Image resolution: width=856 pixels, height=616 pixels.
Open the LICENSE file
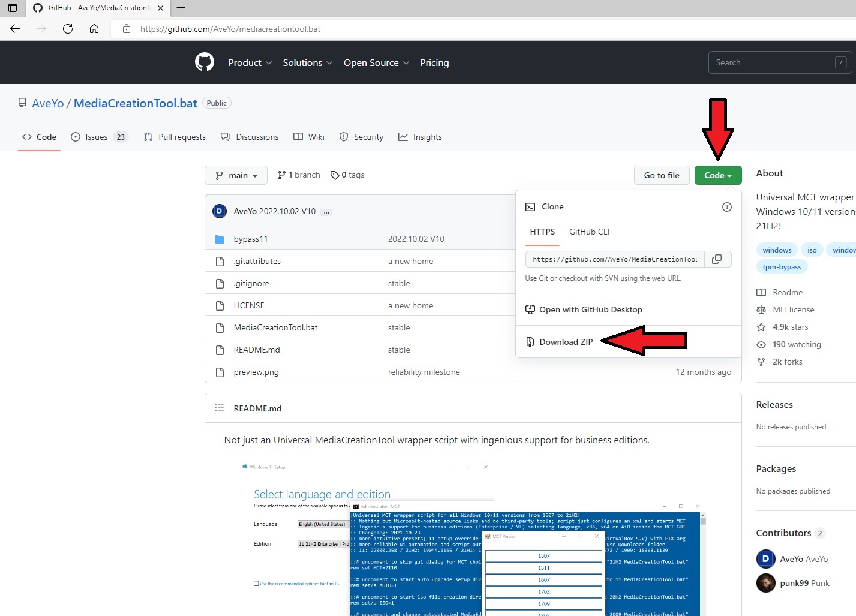coord(249,305)
